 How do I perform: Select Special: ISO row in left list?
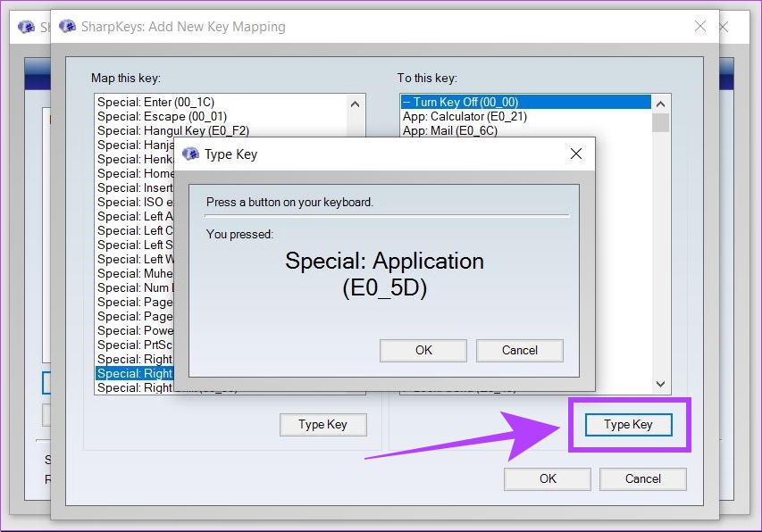click(x=135, y=202)
